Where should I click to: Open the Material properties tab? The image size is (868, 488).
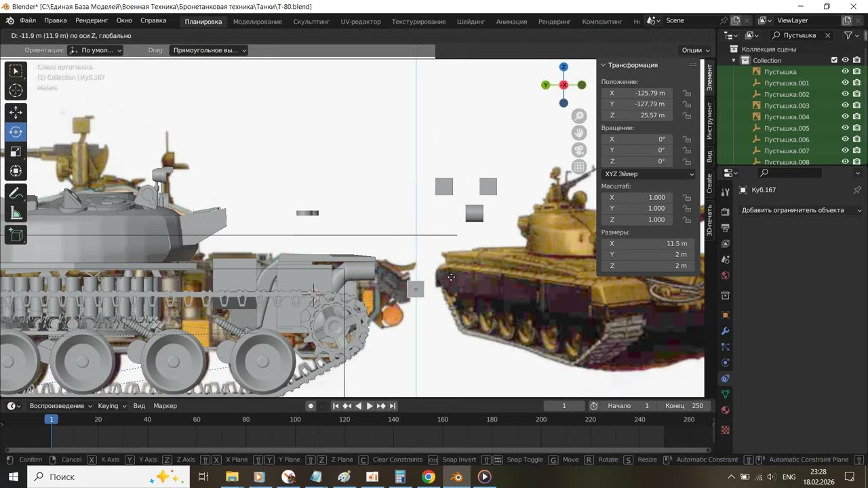tap(725, 409)
